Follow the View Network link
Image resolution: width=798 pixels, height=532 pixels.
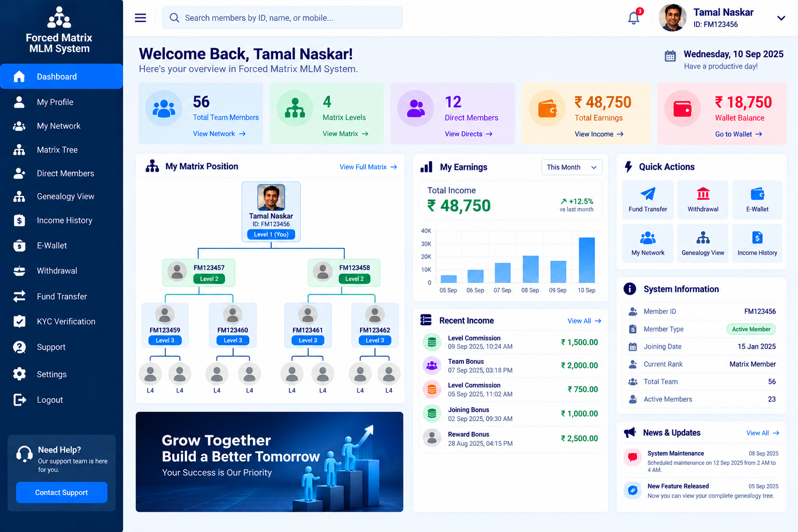pyautogui.click(x=219, y=134)
